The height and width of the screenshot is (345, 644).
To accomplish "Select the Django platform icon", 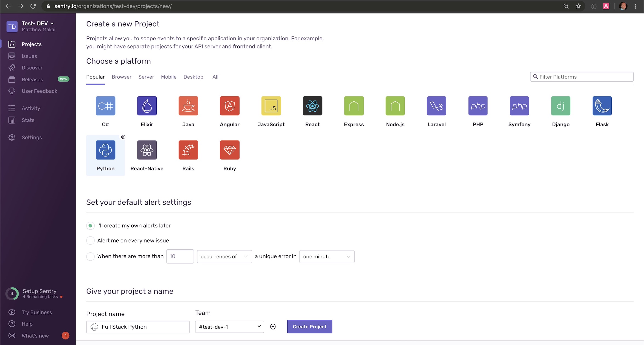I will 560,106.
